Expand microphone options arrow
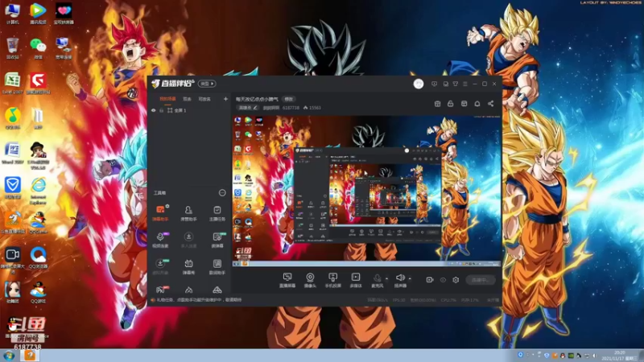The height and width of the screenshot is (362, 644). [386, 278]
